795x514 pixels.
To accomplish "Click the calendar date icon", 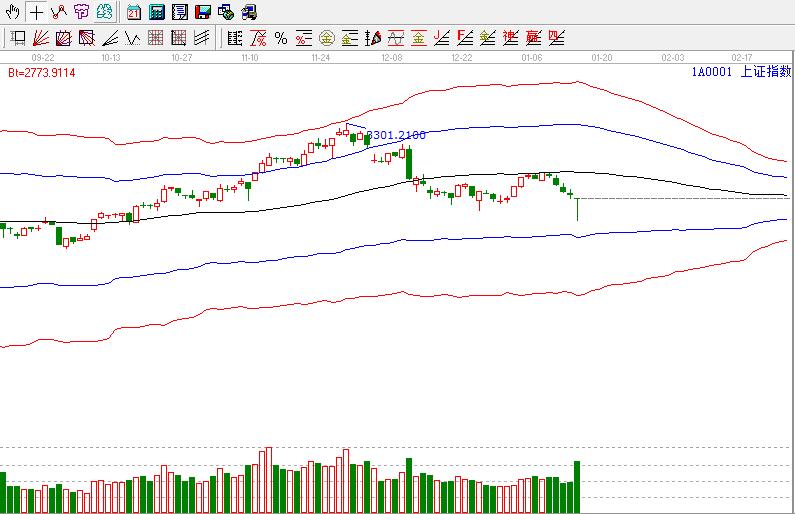I will (134, 12).
